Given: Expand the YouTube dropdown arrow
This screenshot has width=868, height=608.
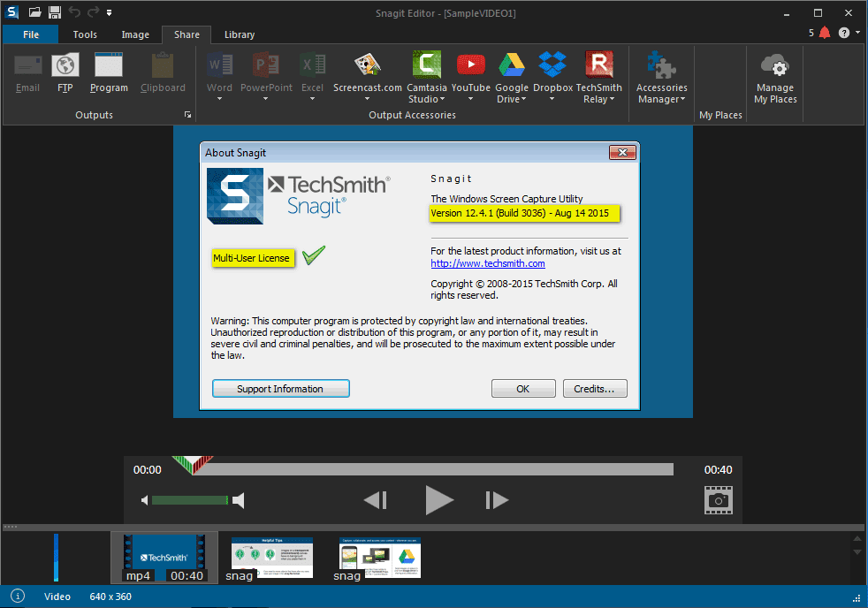Looking at the screenshot, I should pos(470,99).
